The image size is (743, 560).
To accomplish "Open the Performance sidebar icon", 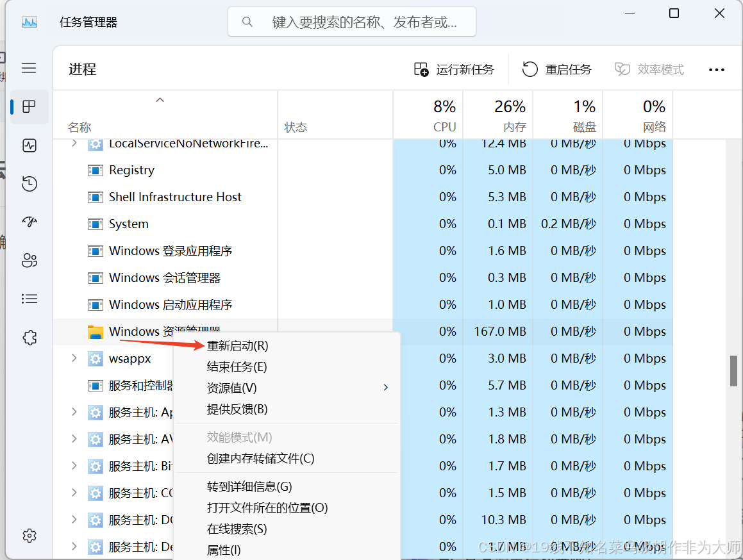I will (x=29, y=145).
